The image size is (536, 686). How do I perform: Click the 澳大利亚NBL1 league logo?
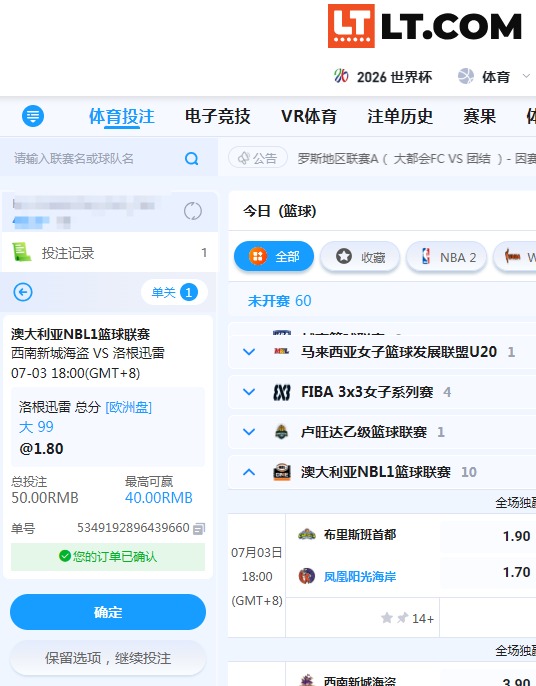pos(282,472)
